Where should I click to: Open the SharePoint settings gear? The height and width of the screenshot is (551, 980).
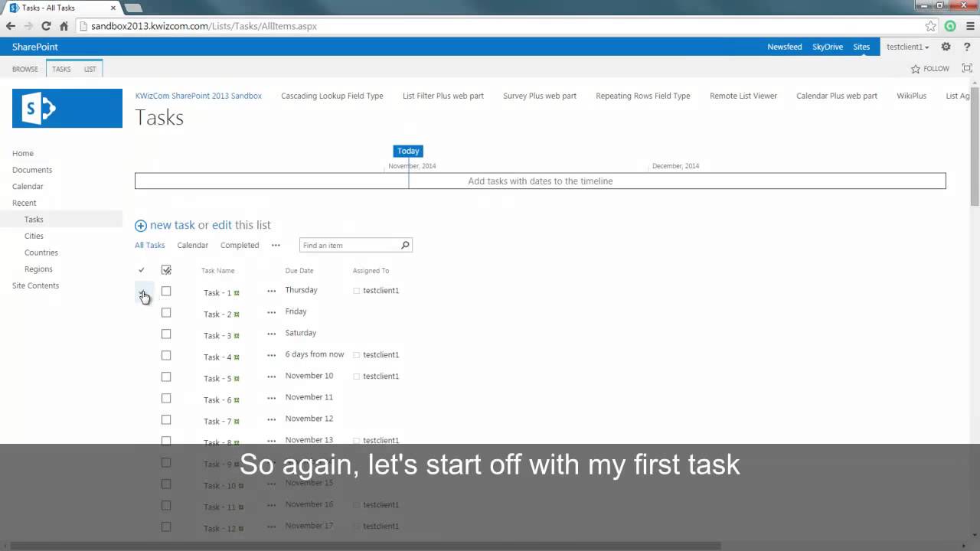tap(946, 47)
